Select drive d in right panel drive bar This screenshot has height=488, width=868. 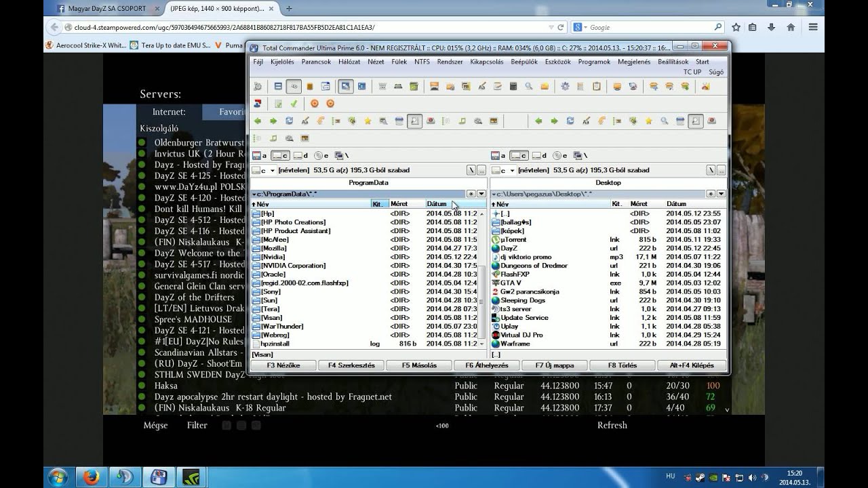[x=540, y=156]
